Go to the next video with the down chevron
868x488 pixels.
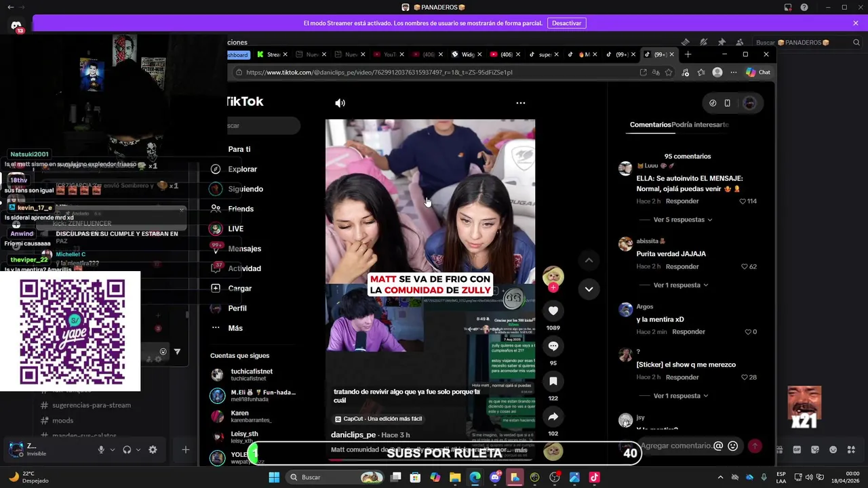pos(589,289)
